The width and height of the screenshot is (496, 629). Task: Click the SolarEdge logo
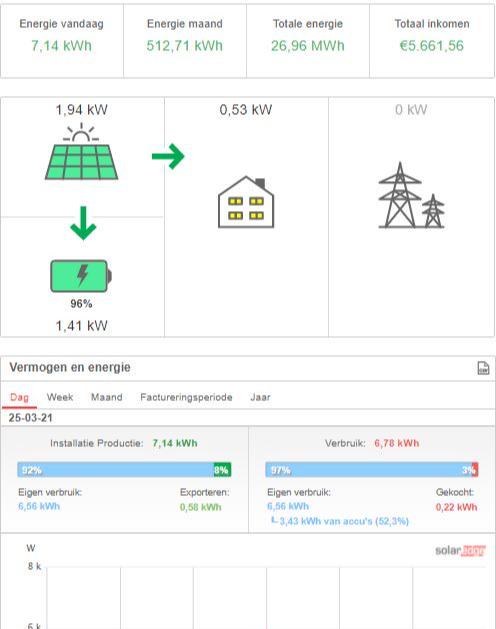[460, 551]
